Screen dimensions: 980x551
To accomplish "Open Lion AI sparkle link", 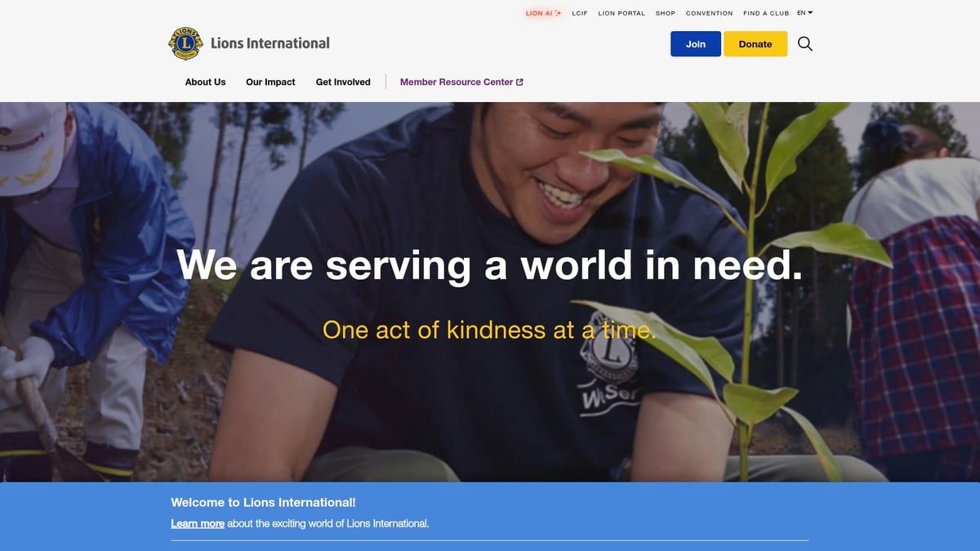I will [543, 13].
